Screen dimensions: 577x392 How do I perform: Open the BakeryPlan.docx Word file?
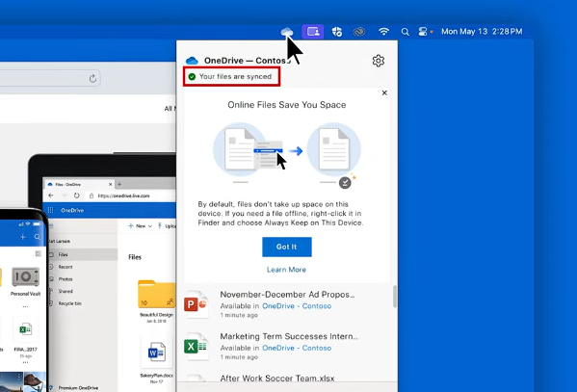(x=156, y=353)
